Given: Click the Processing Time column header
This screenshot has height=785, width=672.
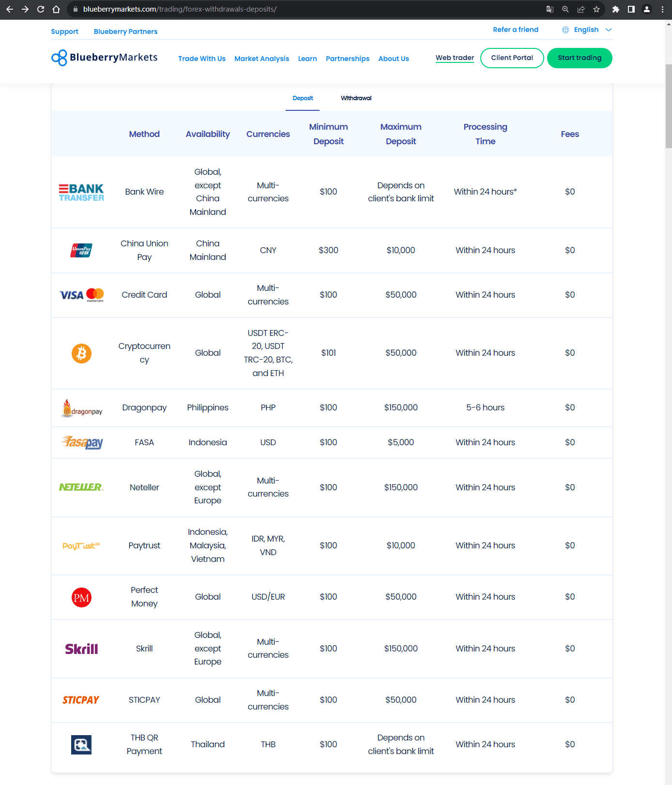Looking at the screenshot, I should pos(485,134).
